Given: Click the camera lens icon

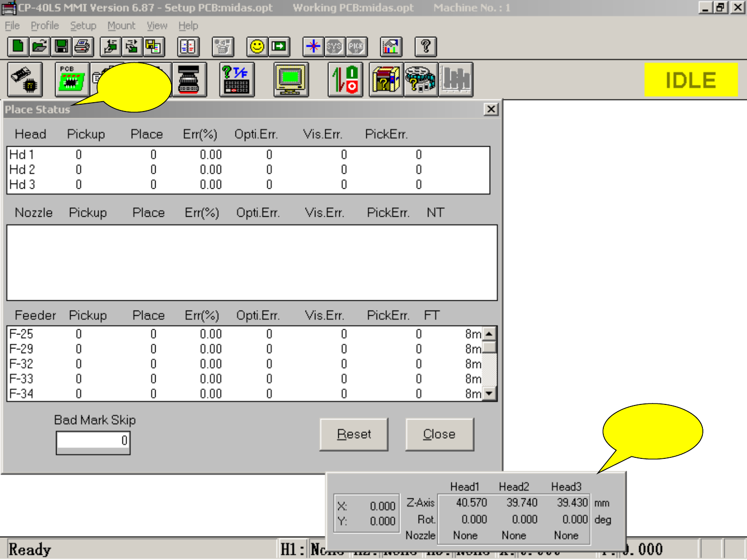Looking at the screenshot, I should (189, 80).
